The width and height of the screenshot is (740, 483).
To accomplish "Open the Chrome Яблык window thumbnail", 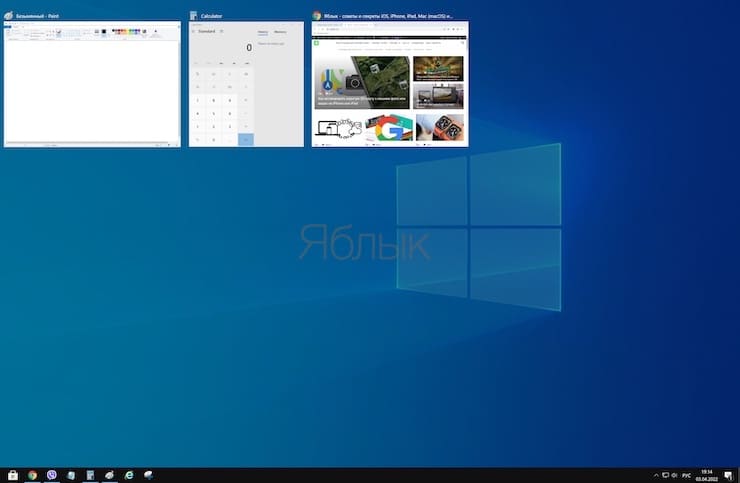I will (x=390, y=84).
